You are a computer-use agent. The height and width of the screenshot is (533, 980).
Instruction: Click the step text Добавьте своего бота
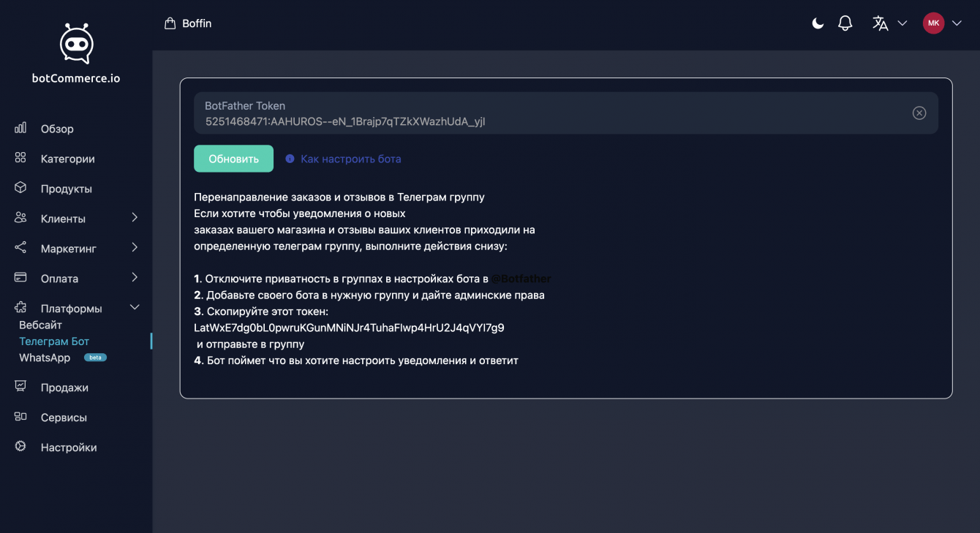[x=369, y=295]
